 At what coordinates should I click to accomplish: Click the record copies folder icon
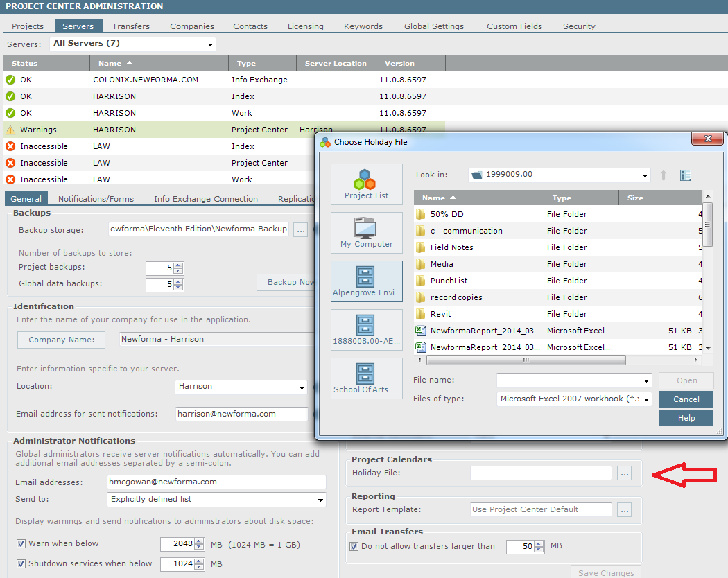[x=420, y=297]
